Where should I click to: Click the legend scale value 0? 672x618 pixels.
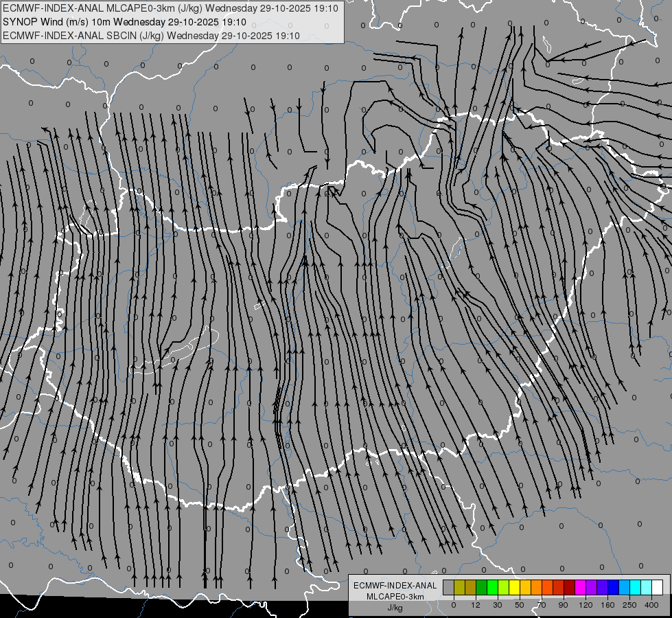454,605
